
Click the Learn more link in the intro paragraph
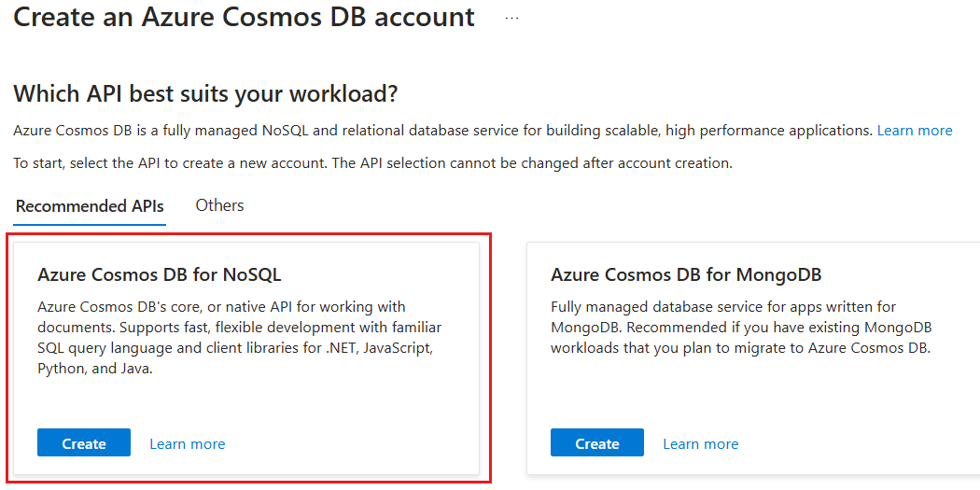click(x=914, y=131)
